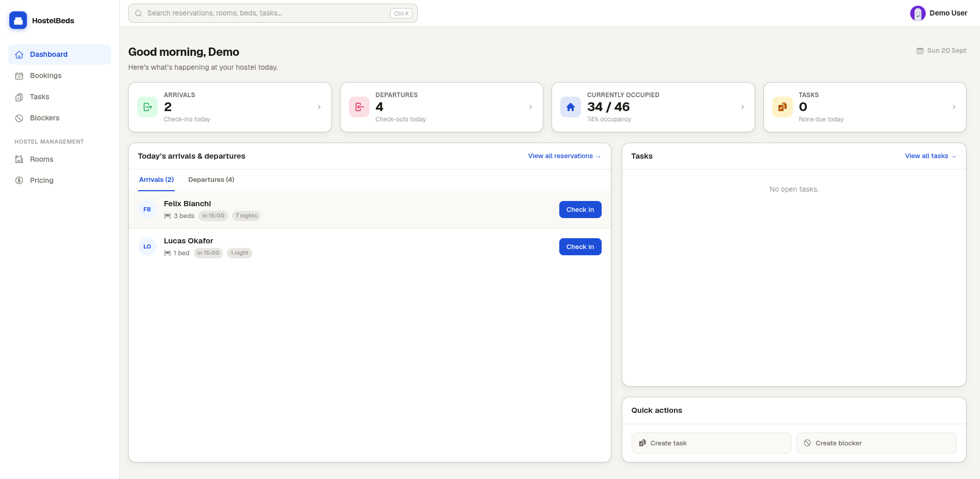Switch to the Arrivals (2) tab
Screen dimensions: 980x479
(156, 180)
